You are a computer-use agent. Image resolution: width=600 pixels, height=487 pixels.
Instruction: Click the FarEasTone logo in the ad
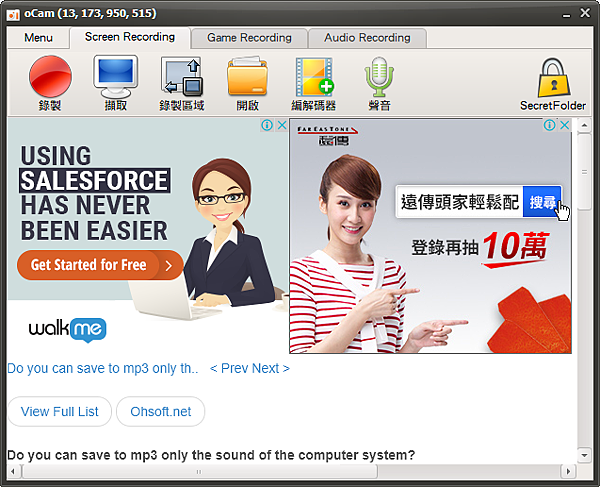tap(328, 135)
